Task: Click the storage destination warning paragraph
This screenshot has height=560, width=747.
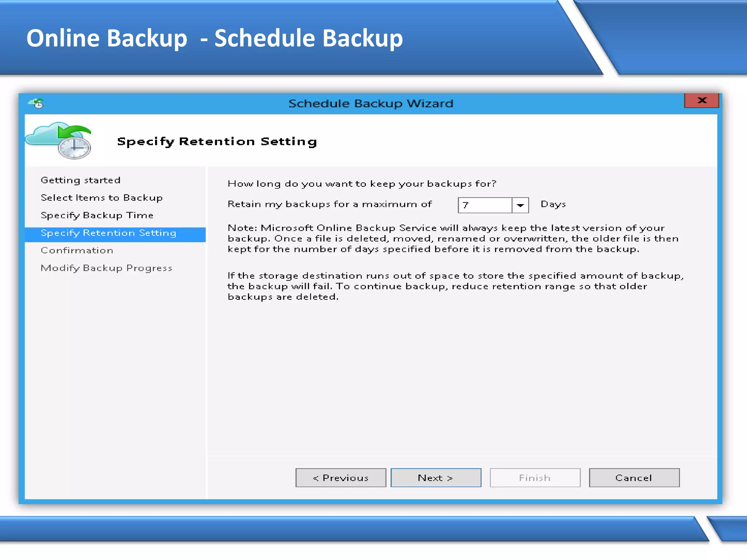Action: (455, 286)
